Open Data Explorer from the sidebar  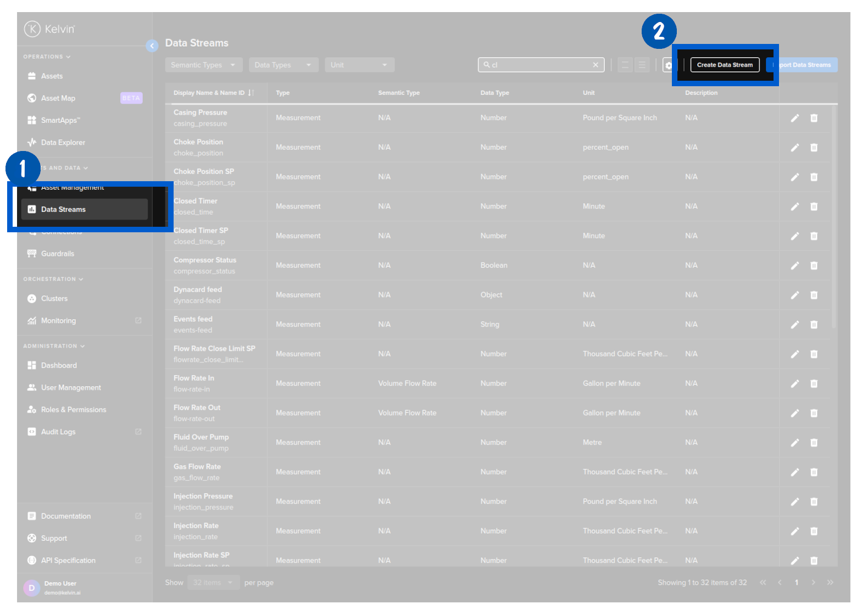click(x=63, y=143)
